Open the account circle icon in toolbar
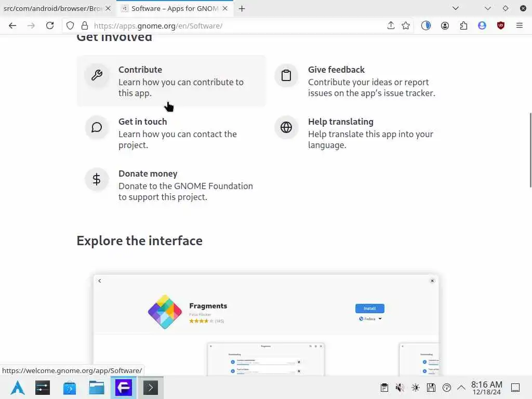The height and width of the screenshot is (399, 532). tap(445, 25)
